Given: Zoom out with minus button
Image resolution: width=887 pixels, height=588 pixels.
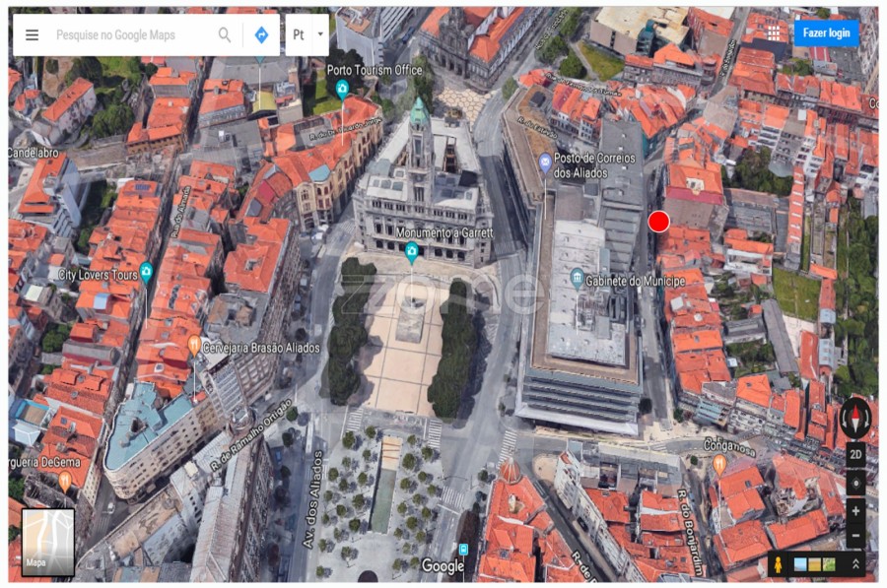Looking at the screenshot, I should click(x=855, y=536).
